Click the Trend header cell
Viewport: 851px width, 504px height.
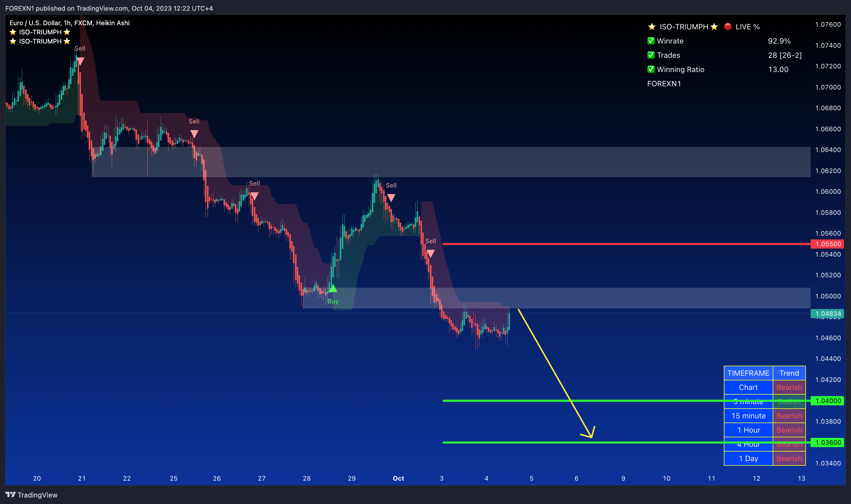[x=789, y=373]
